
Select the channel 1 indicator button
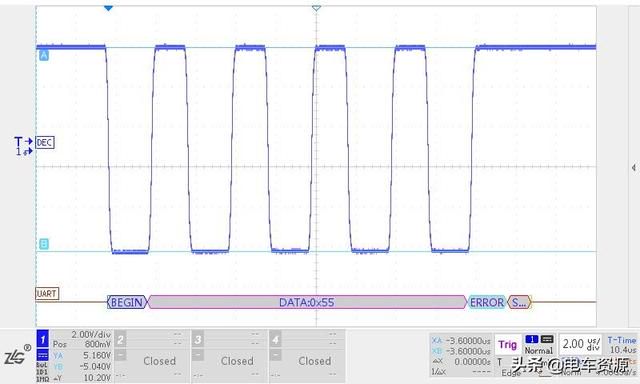click(x=42, y=339)
